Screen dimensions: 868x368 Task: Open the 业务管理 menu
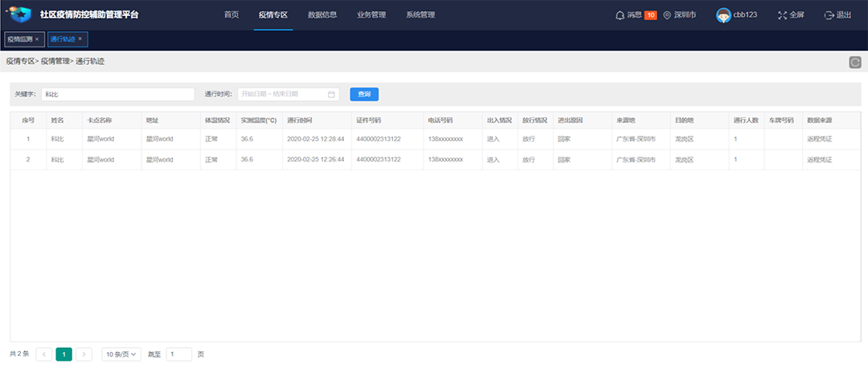click(x=371, y=15)
